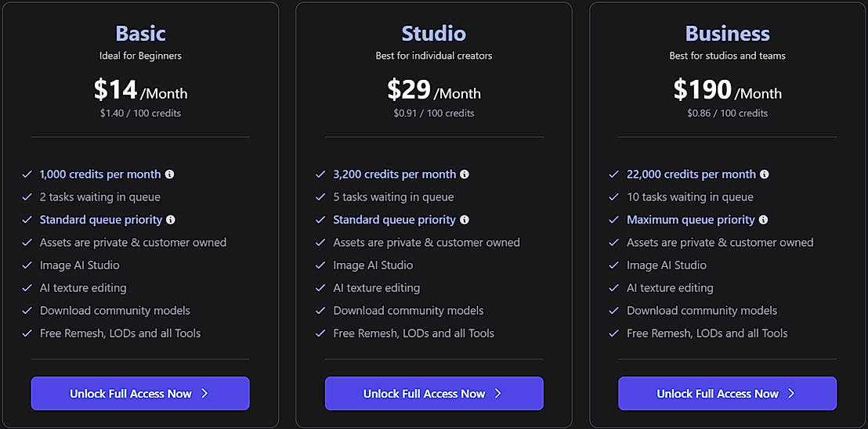Click checkmark next to Basic's Image AI Studio
Viewport: 868px width, 429px height.
click(27, 265)
